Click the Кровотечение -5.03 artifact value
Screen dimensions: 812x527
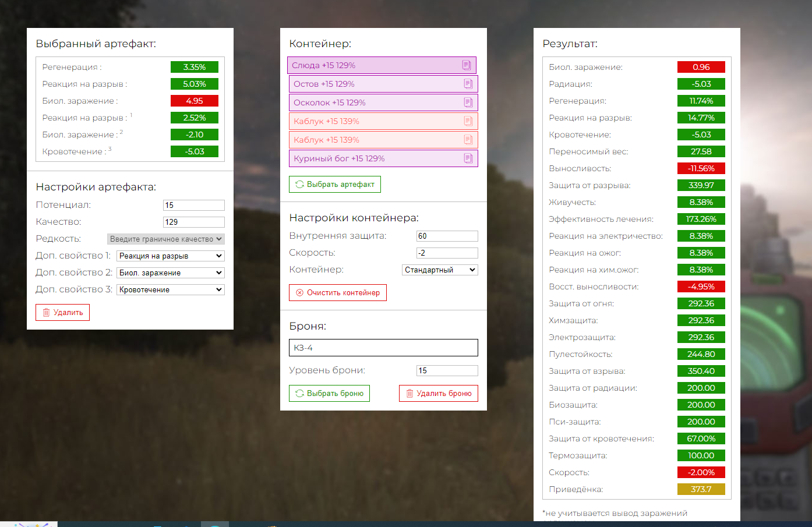pyautogui.click(x=195, y=151)
